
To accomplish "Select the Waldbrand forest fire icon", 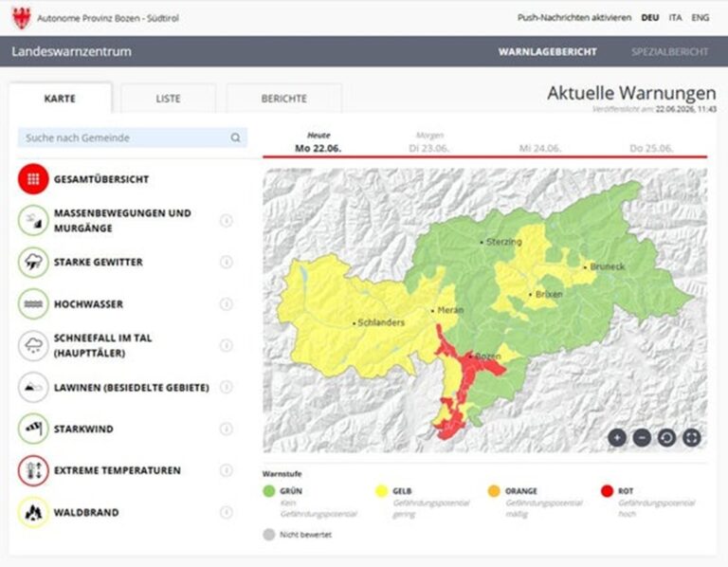I will [x=33, y=512].
